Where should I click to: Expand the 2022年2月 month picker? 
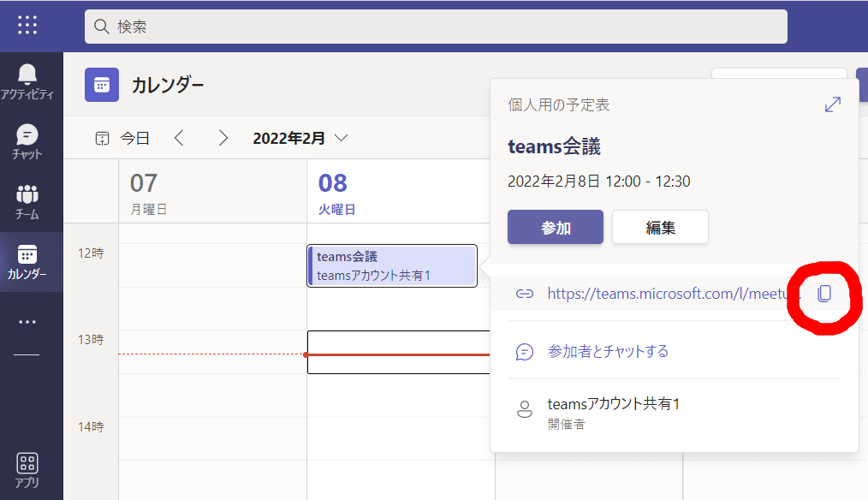[x=300, y=138]
